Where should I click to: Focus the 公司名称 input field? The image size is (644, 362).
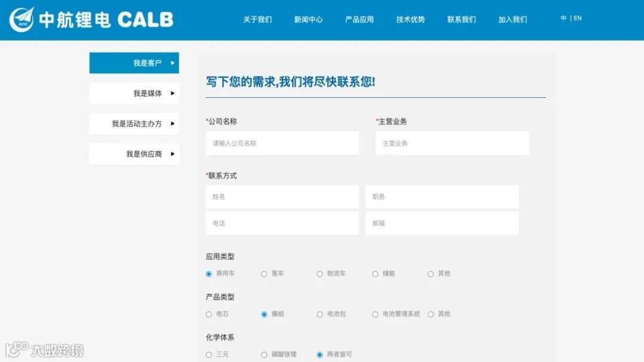point(282,143)
